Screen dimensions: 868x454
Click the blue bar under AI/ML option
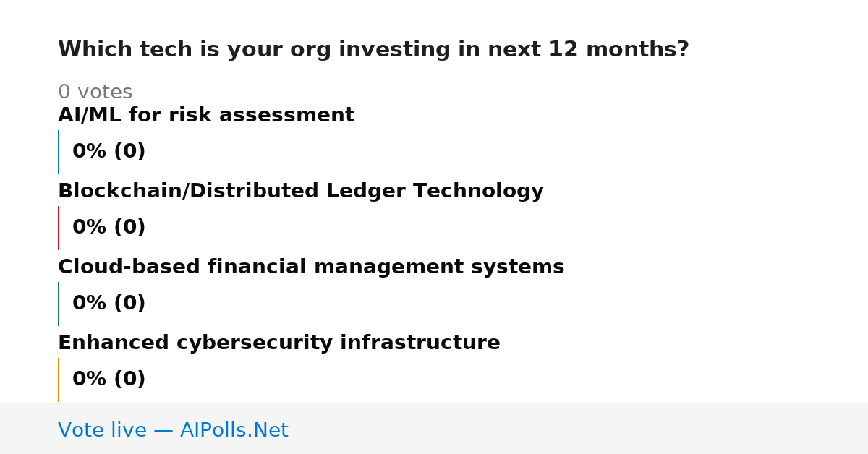(x=58, y=152)
